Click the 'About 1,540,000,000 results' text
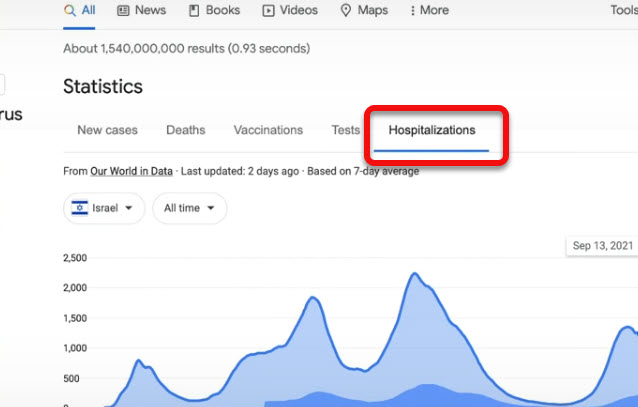 click(x=144, y=49)
